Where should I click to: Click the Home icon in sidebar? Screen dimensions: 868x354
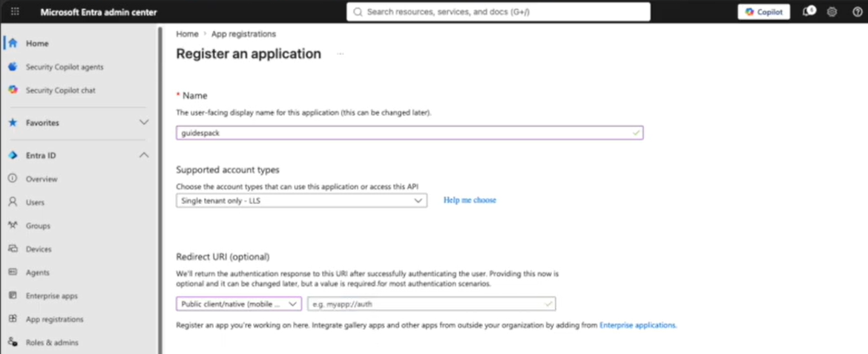(13, 43)
